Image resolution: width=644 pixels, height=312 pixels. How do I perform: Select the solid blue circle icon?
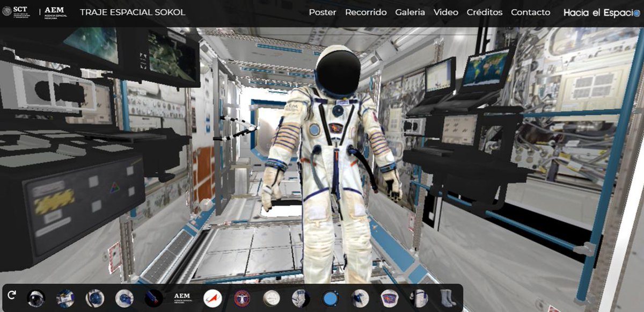pyautogui.click(x=331, y=298)
